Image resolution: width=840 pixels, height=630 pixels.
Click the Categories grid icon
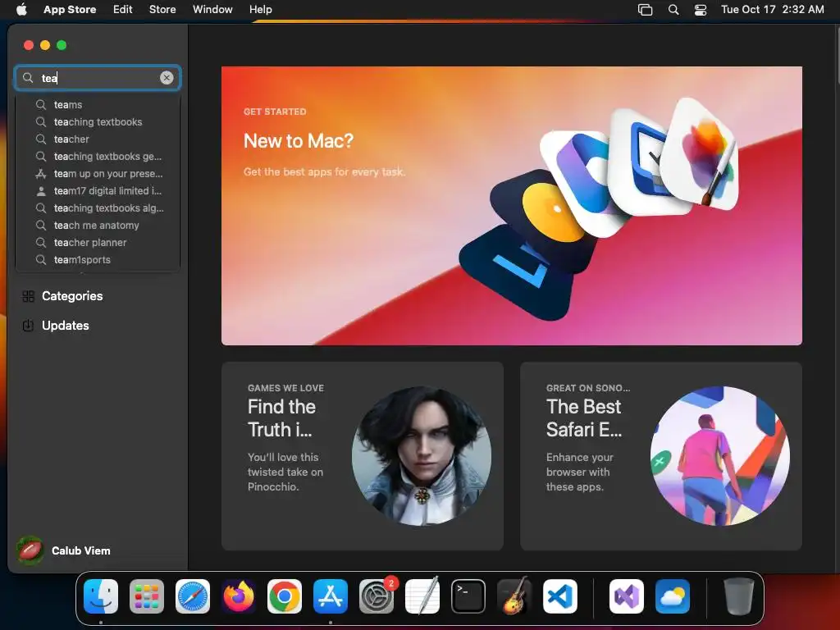point(29,296)
